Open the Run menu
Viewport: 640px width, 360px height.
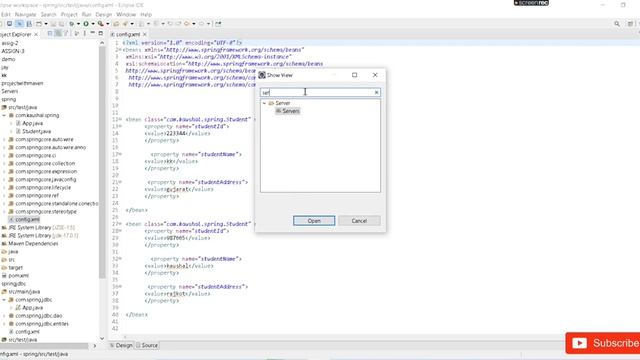tap(86, 14)
